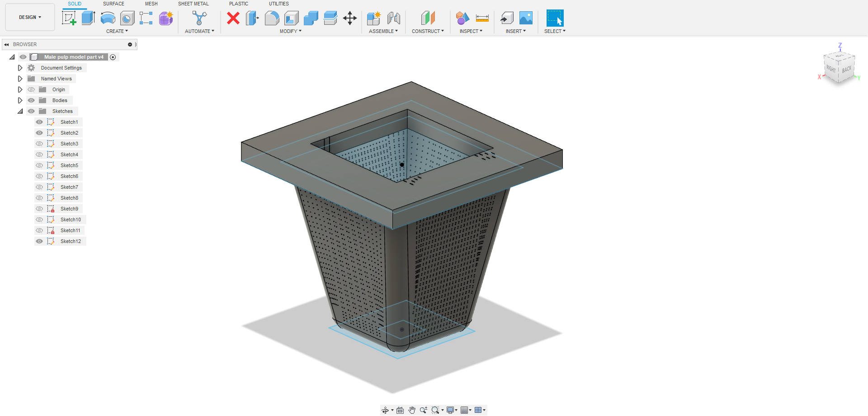Click the red X Delete icon
Image resolution: width=868 pixels, height=416 pixels.
coord(233,18)
